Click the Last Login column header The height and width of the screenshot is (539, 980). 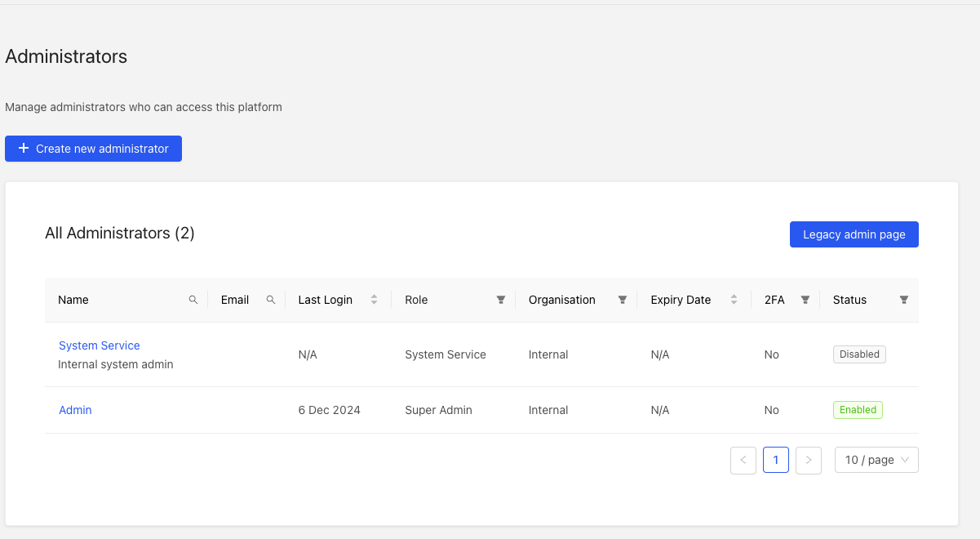[326, 300]
